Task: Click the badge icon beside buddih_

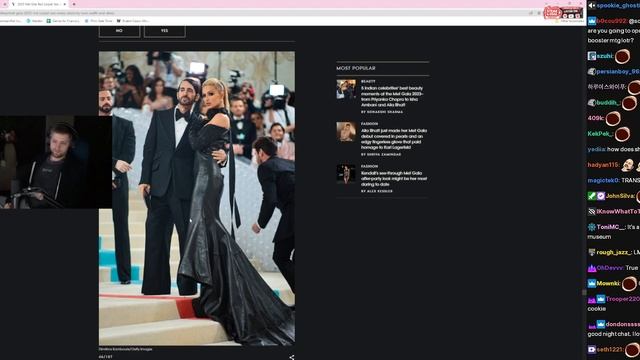Action: (592, 103)
